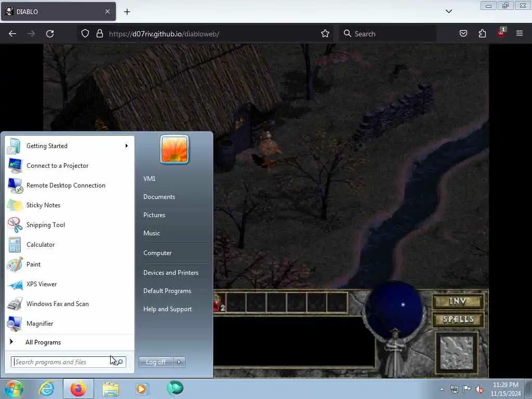The width and height of the screenshot is (532, 399).
Task: Click the tracking protection shield icon
Action: click(85, 34)
